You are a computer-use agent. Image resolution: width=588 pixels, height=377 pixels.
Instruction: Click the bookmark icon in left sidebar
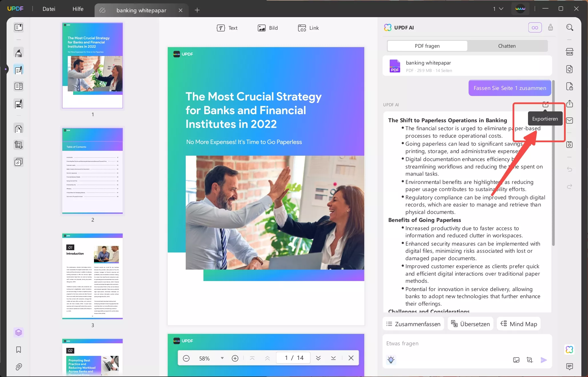(19, 350)
